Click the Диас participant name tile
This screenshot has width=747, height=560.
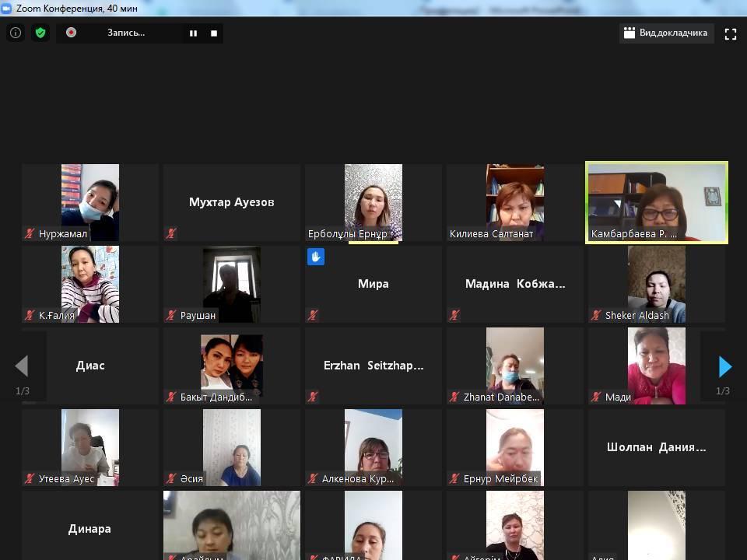click(90, 366)
